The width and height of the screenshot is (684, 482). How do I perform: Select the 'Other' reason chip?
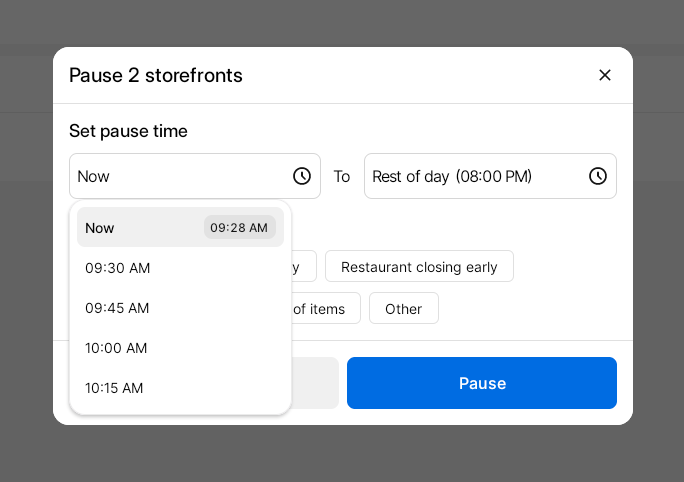[x=403, y=309]
